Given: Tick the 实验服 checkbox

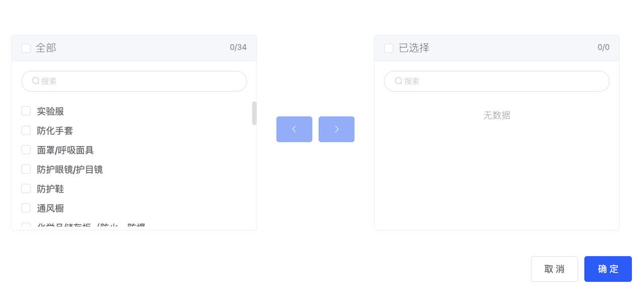Looking at the screenshot, I should tap(26, 111).
